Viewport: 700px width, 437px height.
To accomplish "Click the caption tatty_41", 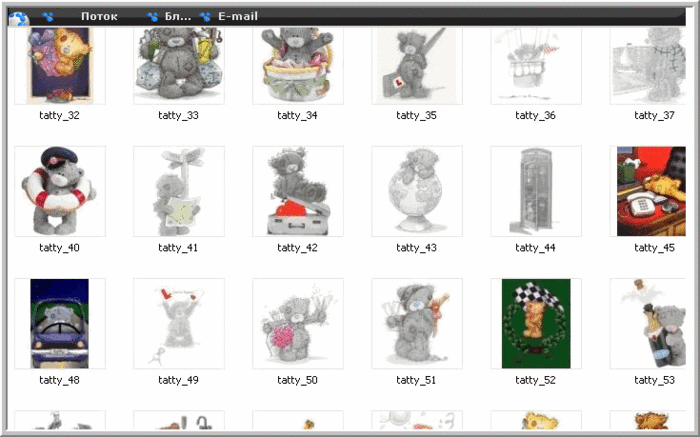I will [178, 248].
